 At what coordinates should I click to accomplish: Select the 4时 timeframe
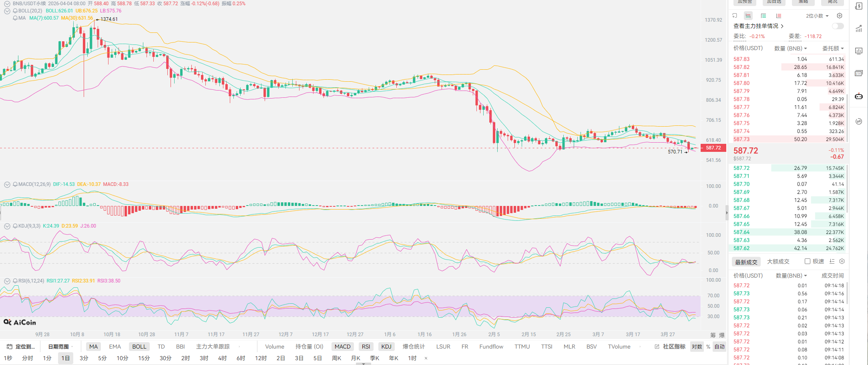tap(222, 358)
